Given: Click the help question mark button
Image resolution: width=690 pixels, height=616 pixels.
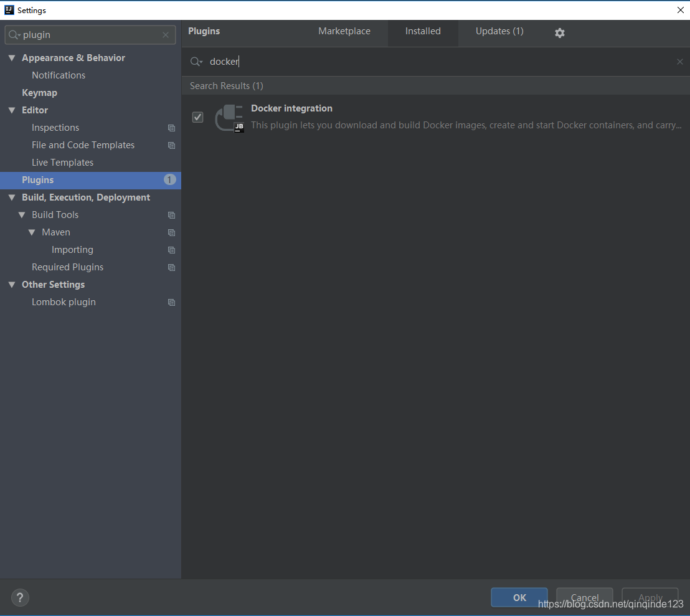Looking at the screenshot, I should pyautogui.click(x=20, y=597).
